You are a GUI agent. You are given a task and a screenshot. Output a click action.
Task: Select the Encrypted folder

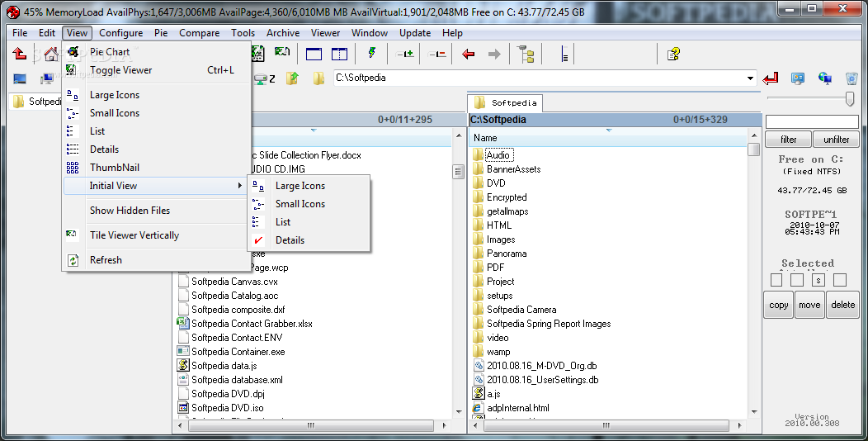pos(507,197)
